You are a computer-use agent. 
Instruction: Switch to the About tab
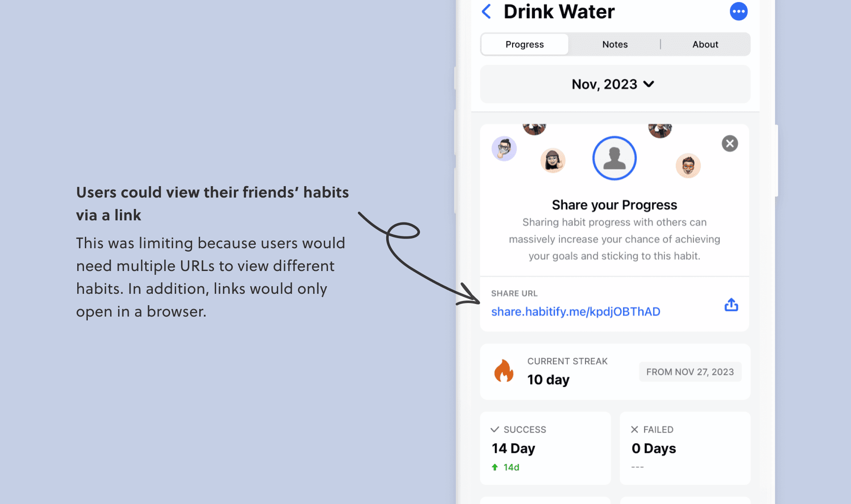(705, 44)
